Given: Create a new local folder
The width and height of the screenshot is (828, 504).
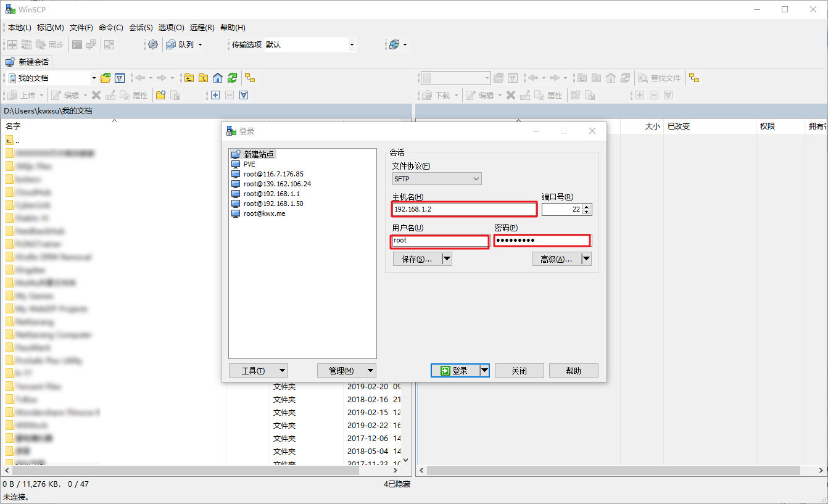Looking at the screenshot, I should tap(160, 95).
